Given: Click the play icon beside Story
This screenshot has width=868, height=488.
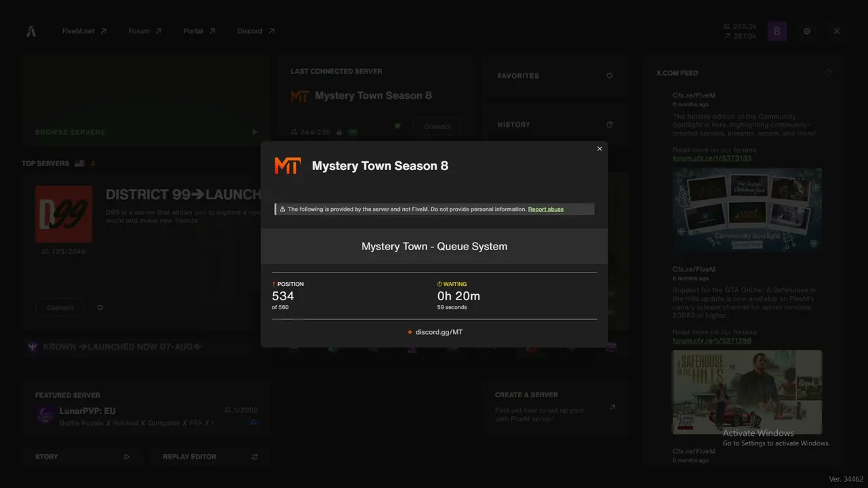Looking at the screenshot, I should click(x=127, y=457).
